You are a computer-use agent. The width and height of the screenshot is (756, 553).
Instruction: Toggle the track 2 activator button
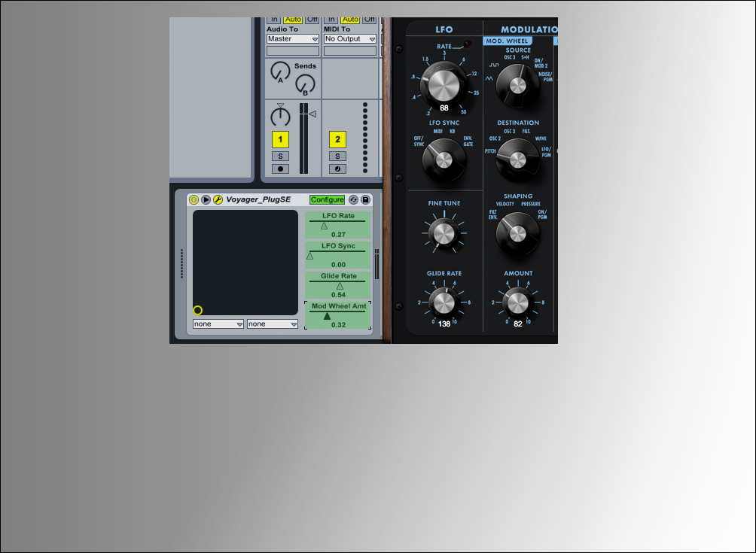pos(337,139)
